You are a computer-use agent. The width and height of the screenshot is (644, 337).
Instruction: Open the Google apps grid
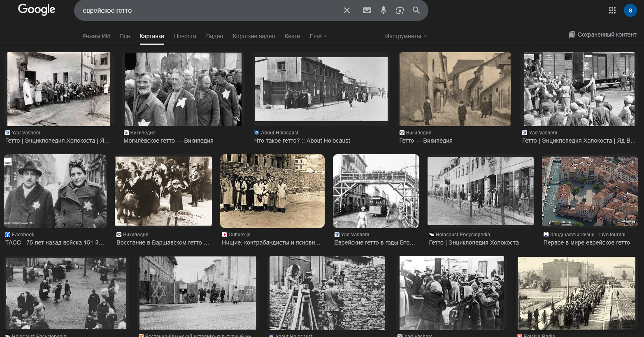tap(612, 10)
